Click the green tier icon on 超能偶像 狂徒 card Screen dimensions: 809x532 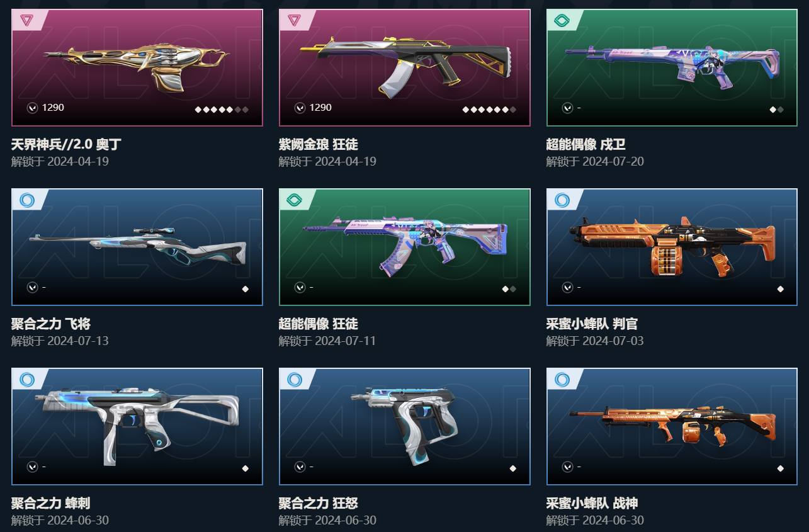tap(294, 200)
